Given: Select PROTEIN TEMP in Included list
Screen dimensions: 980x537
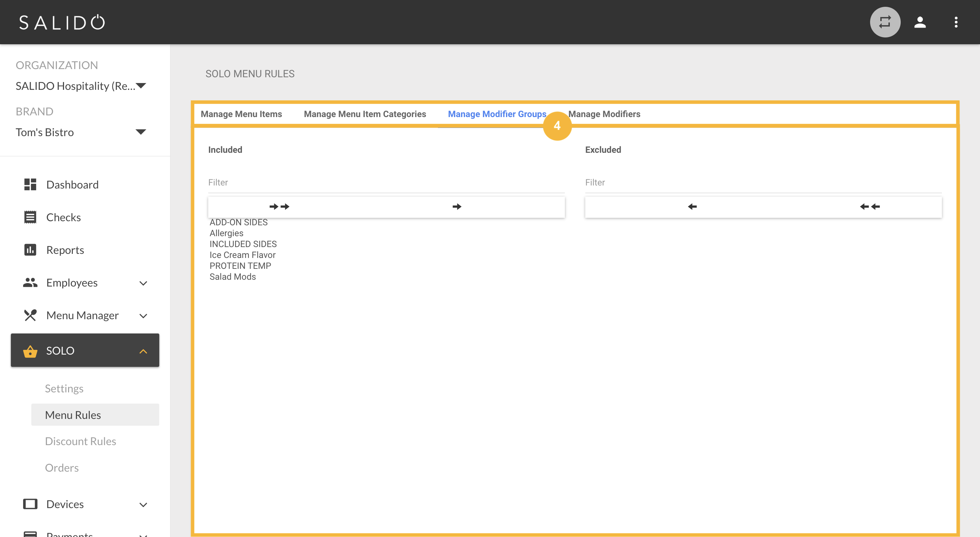Looking at the screenshot, I should tap(240, 266).
